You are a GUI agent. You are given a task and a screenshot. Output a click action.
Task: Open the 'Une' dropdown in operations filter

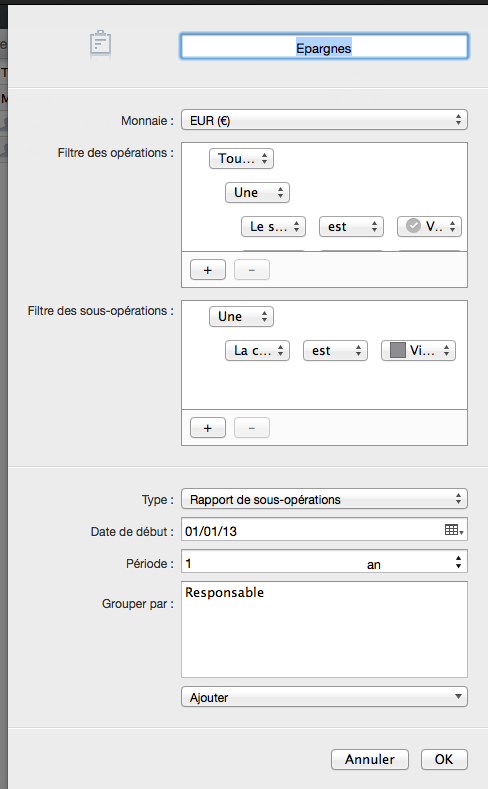(257, 192)
